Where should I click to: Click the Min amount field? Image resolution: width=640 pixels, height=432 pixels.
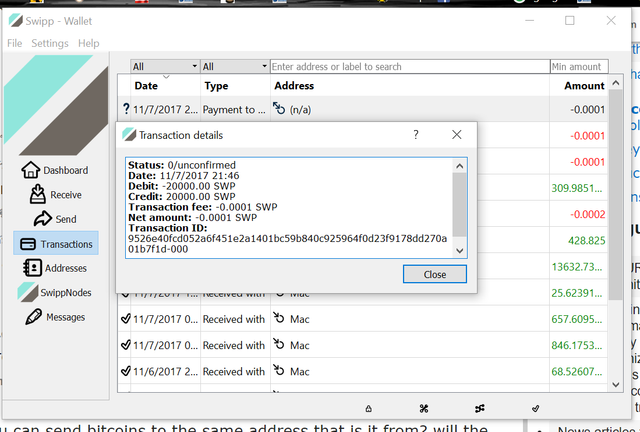tap(579, 67)
